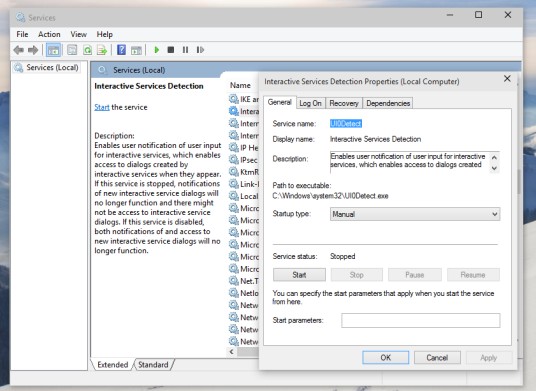The image size is (536, 391).
Task: Click the UI0Detect service name field
Action: pyautogui.click(x=346, y=123)
